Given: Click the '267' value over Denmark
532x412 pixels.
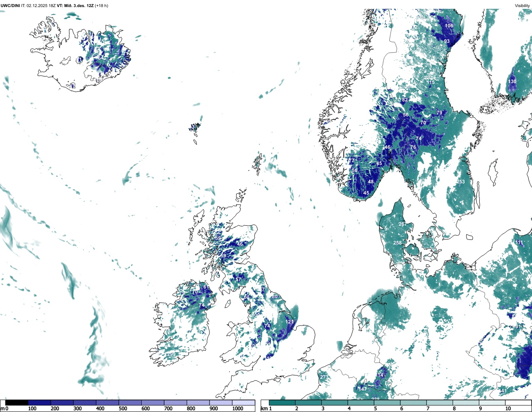Looking at the screenshot, I should point(402,224).
